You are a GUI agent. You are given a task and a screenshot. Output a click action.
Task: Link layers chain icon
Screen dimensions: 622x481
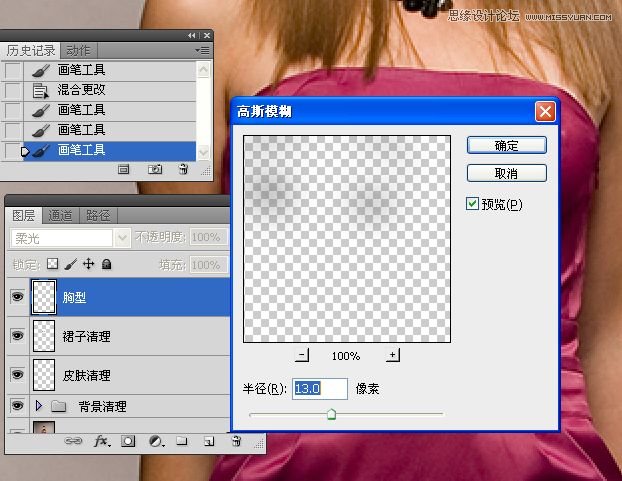click(x=73, y=441)
